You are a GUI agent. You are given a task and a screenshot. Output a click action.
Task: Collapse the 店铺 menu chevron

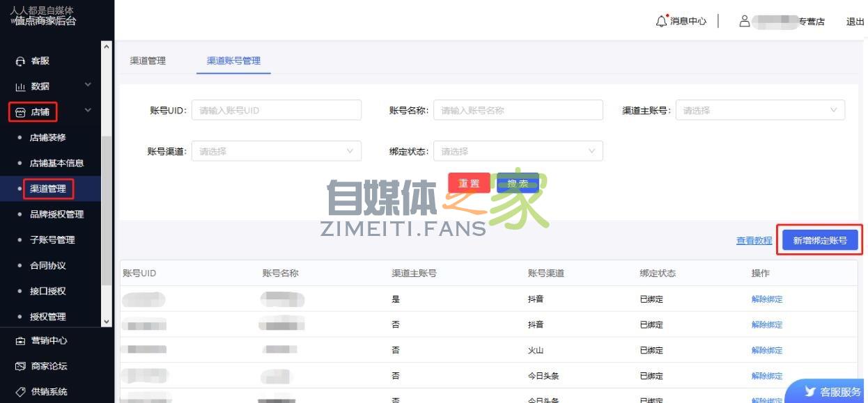tap(88, 110)
